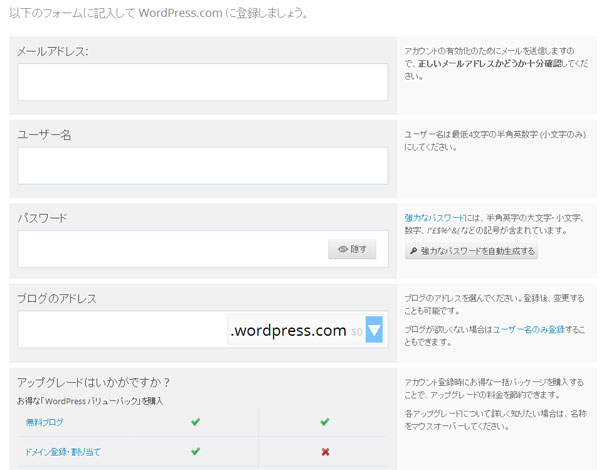Image resolution: width=609 pixels, height=470 pixels.
Task: Click the パスワード label
Action: coord(42,218)
